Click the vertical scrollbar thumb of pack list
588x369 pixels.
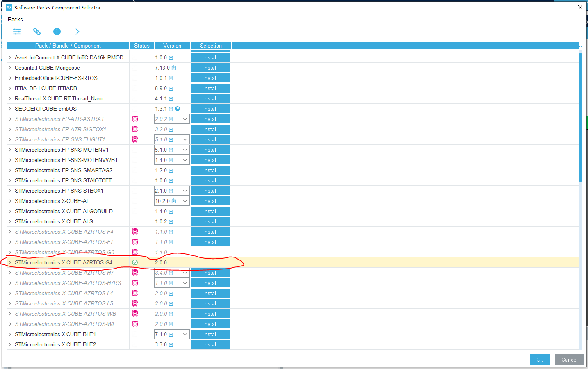point(581,117)
